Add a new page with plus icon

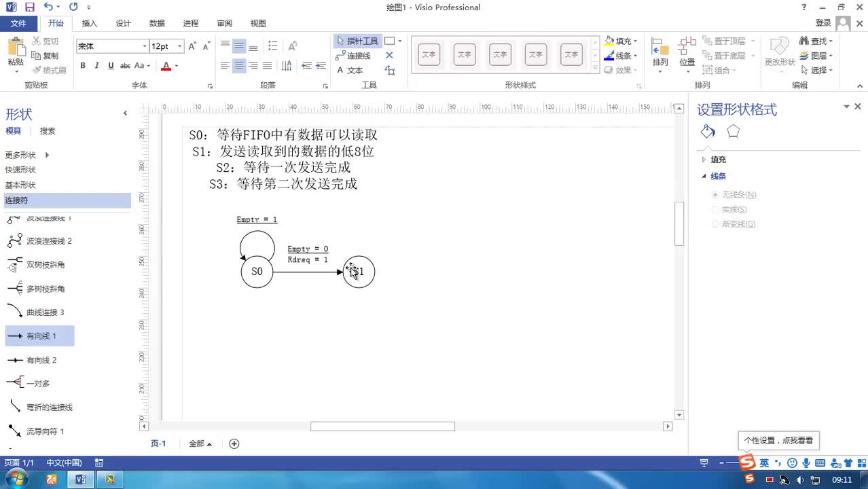click(x=234, y=443)
